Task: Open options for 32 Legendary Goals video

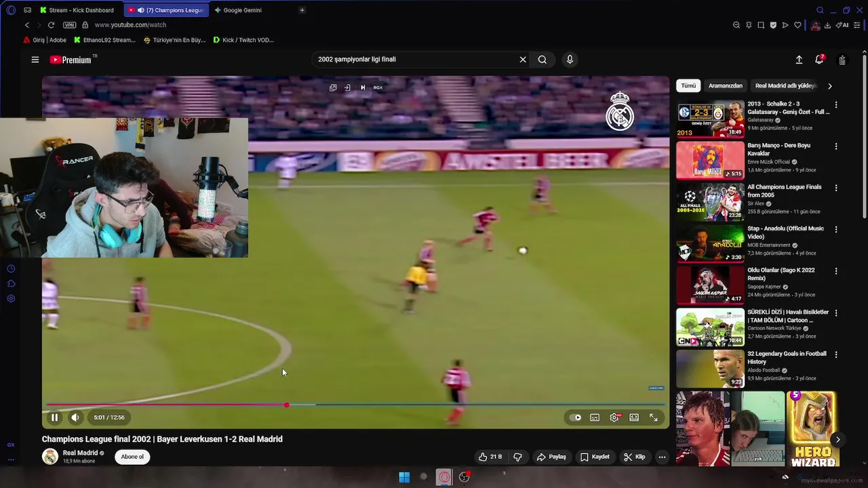Action: [x=836, y=354]
